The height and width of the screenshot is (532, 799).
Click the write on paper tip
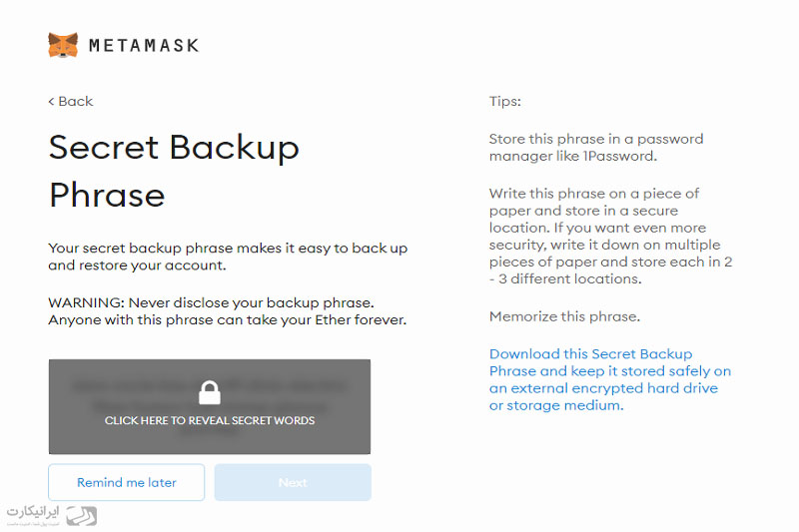[x=610, y=237]
